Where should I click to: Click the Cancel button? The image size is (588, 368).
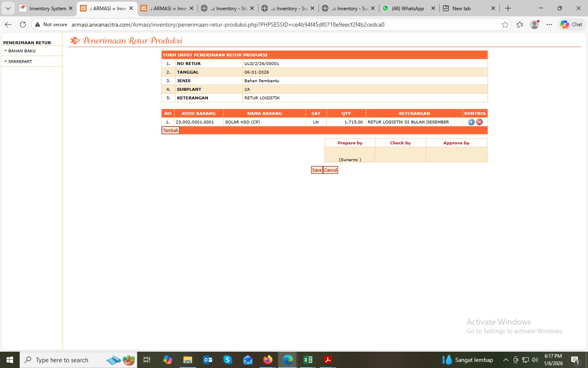[330, 170]
